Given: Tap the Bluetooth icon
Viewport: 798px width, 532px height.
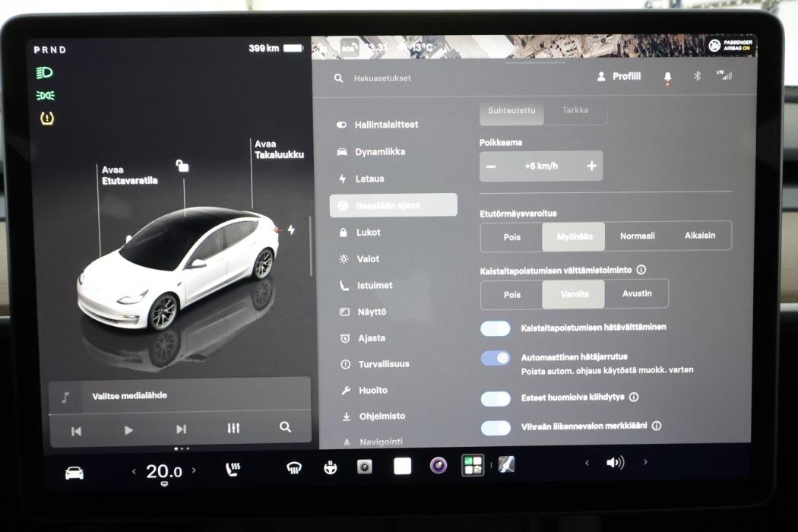Looking at the screenshot, I should [x=697, y=76].
